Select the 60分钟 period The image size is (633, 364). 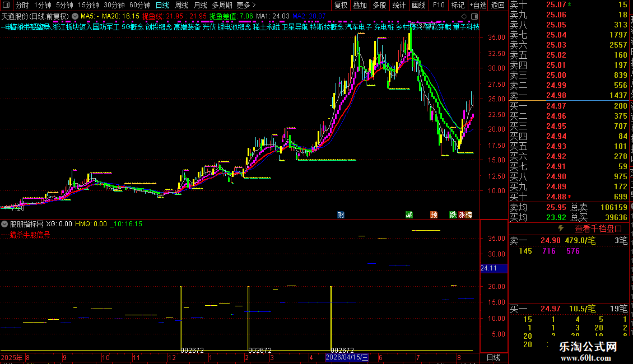(139, 5)
